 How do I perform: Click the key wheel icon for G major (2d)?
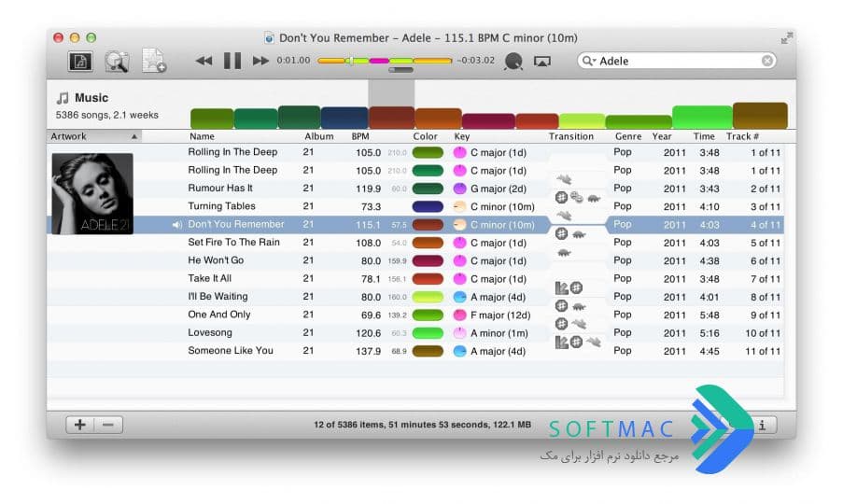(x=459, y=189)
